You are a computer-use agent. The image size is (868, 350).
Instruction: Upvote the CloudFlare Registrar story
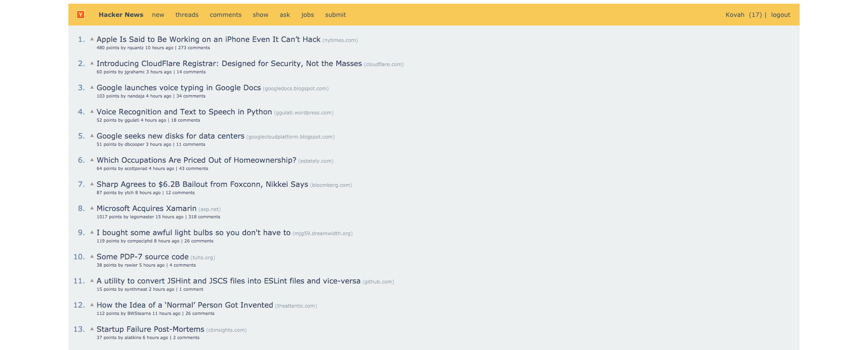[x=92, y=63]
